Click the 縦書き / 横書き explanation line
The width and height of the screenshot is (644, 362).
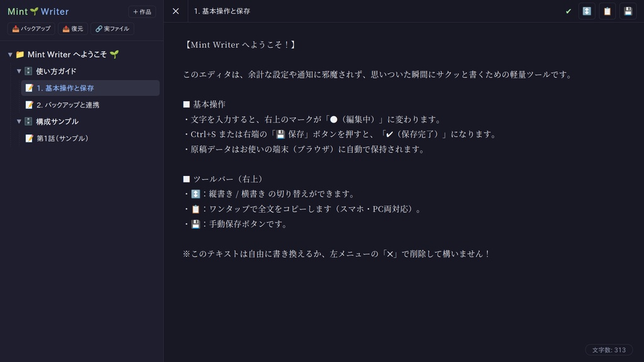[269, 194]
